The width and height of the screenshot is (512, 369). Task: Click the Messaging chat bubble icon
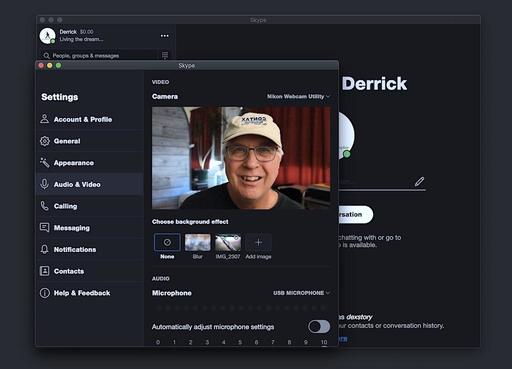(44, 227)
